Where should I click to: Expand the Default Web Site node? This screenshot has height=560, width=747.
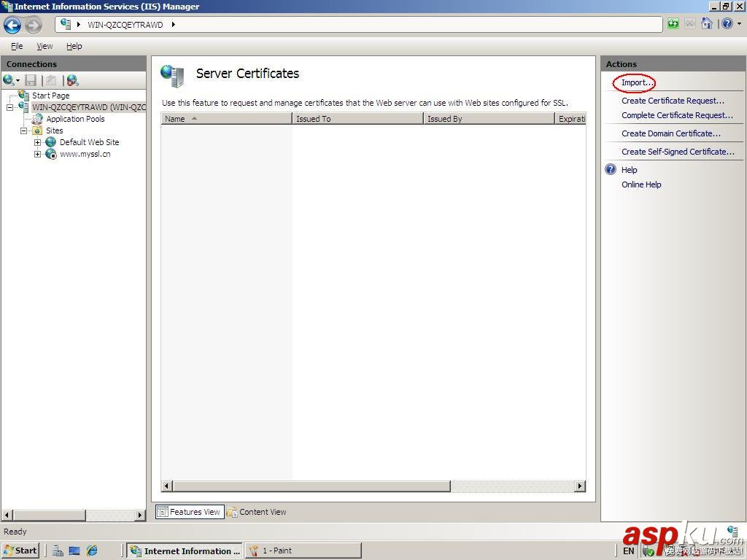click(x=37, y=142)
